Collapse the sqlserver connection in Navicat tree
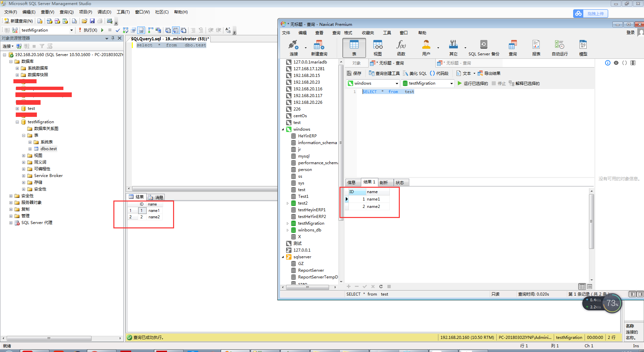The width and height of the screenshot is (644, 352). point(283,257)
